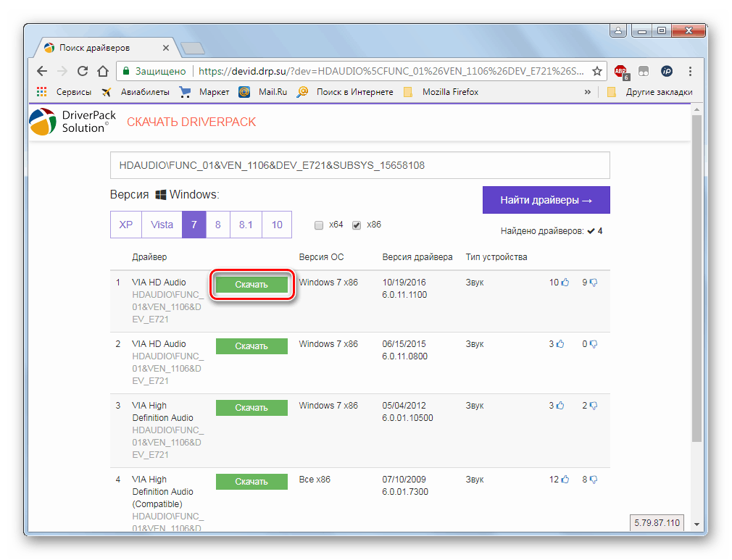Select the Windows 8 version tab
The width and height of the screenshot is (732, 560).
[x=218, y=225]
